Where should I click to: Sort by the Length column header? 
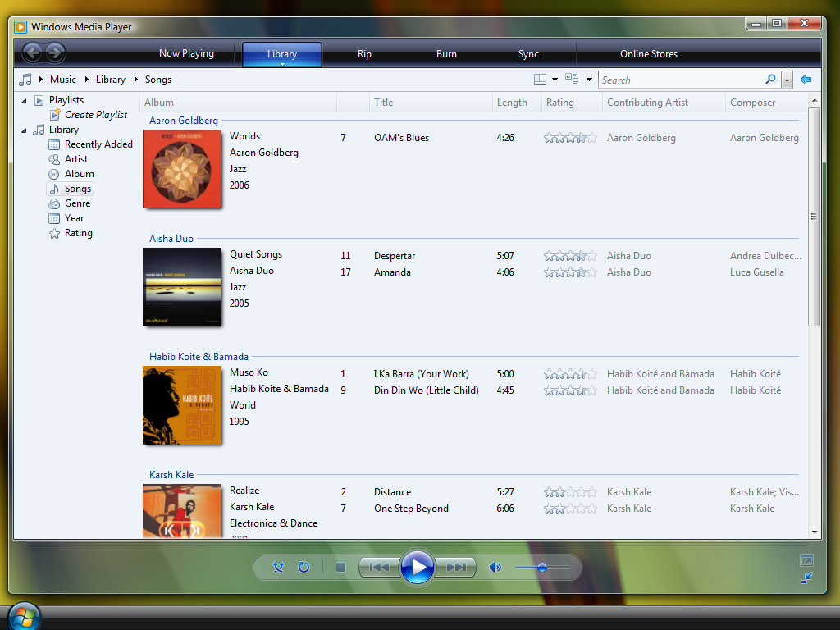point(517,103)
